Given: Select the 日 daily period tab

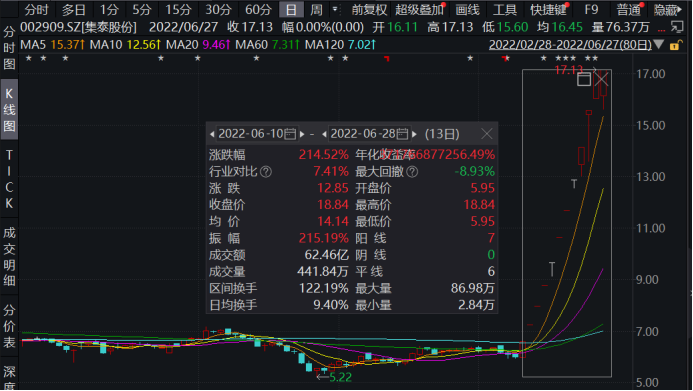Looking at the screenshot, I should pos(291,9).
